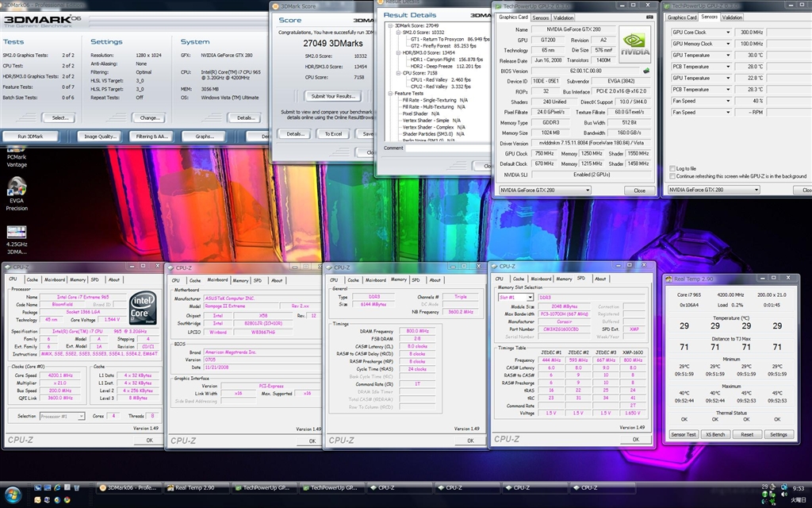
Task: Click the Sensor Test button in Real Temp
Action: pyautogui.click(x=684, y=434)
